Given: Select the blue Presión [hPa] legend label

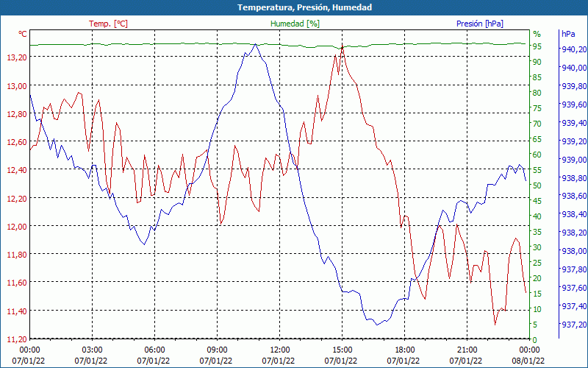Looking at the screenshot, I should [x=480, y=24].
